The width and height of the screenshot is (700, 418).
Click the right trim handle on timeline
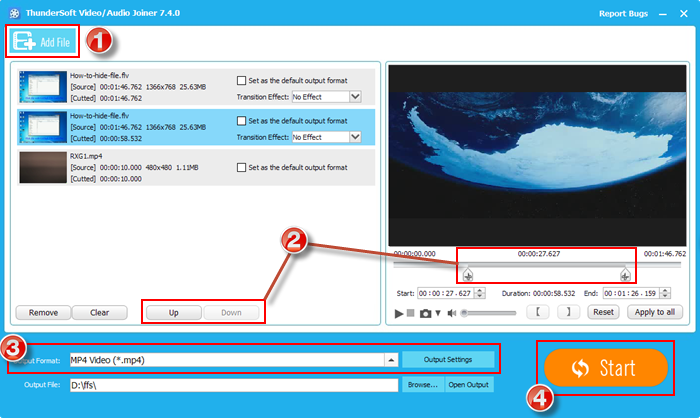[625, 273]
